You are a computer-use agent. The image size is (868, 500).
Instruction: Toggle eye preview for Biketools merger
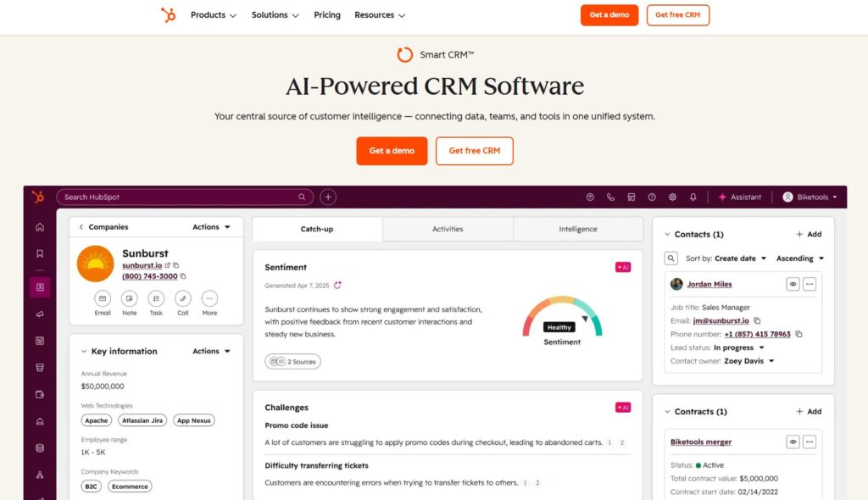(793, 442)
